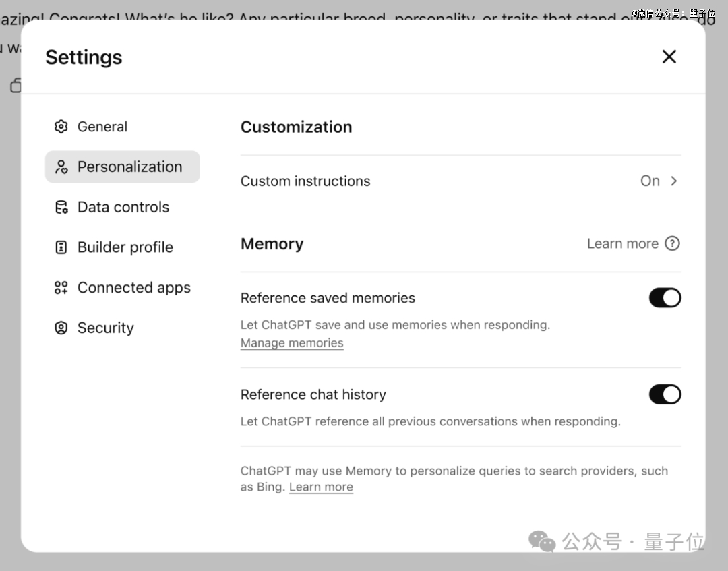Select the Connected apps text in sidebar

click(134, 288)
